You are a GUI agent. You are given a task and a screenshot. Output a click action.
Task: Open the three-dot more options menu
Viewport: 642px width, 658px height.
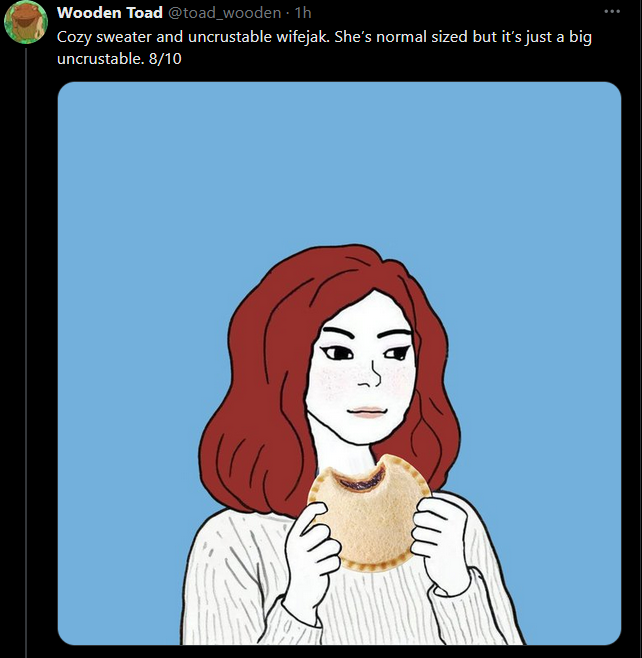611,12
